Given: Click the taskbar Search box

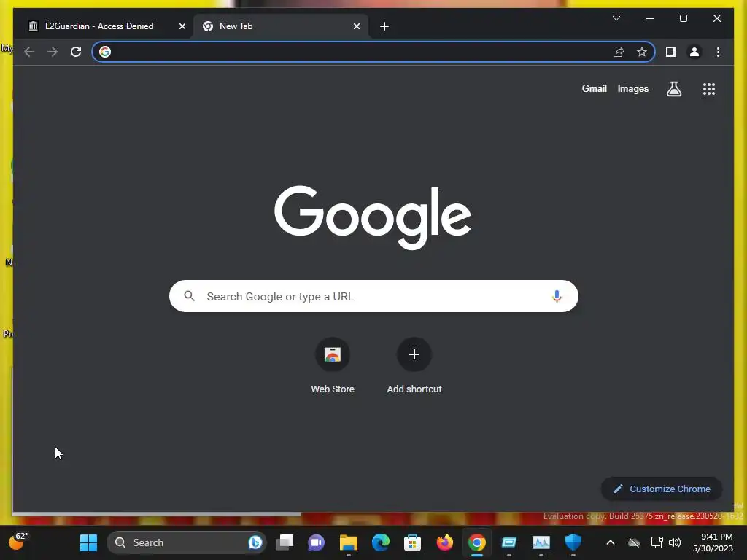Looking at the screenshot, I should click(186, 542).
